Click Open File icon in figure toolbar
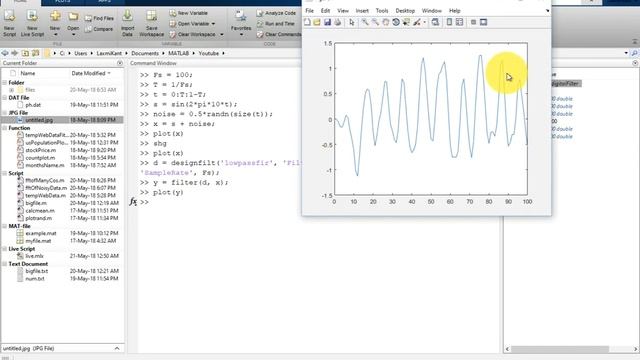 point(317,22)
